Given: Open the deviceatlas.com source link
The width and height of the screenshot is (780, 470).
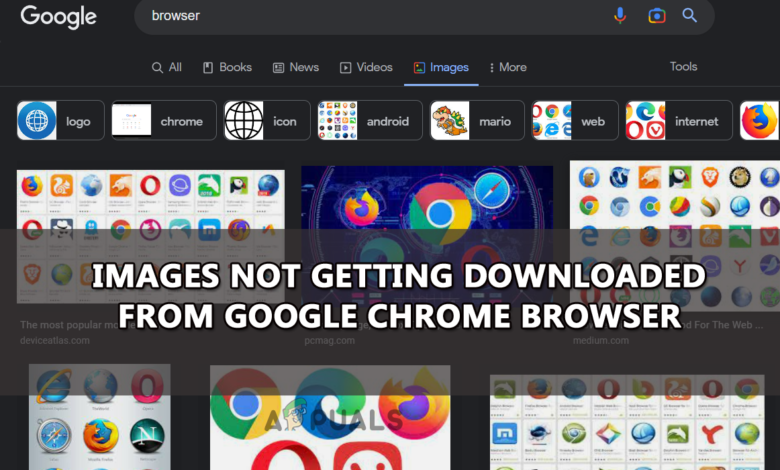Looking at the screenshot, I should pyautogui.click(x=55, y=341).
